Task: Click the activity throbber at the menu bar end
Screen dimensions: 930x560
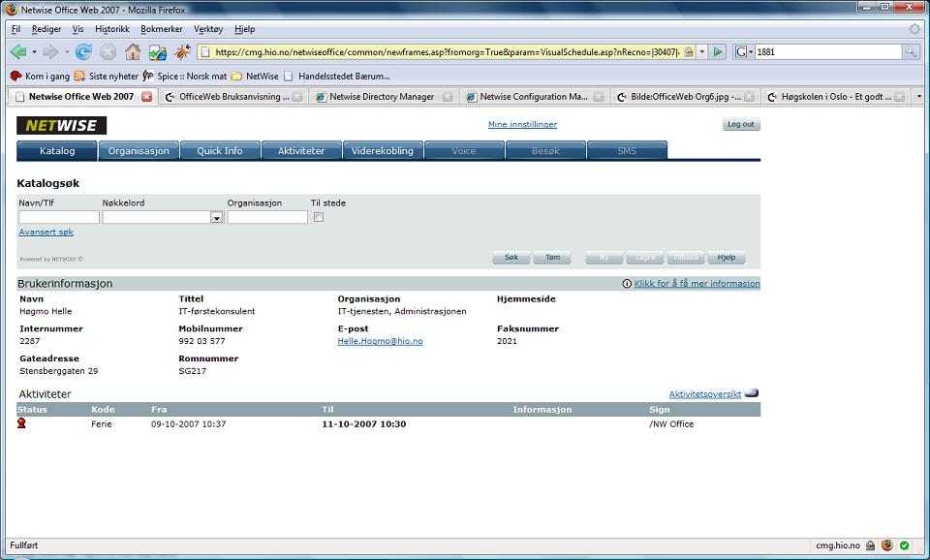Action: 914,28
